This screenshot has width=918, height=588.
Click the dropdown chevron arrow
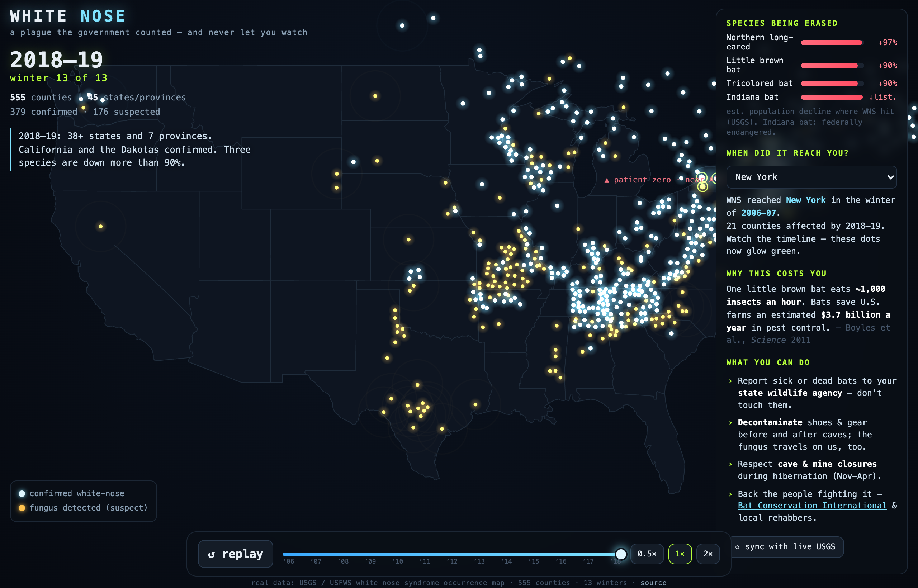coord(890,177)
